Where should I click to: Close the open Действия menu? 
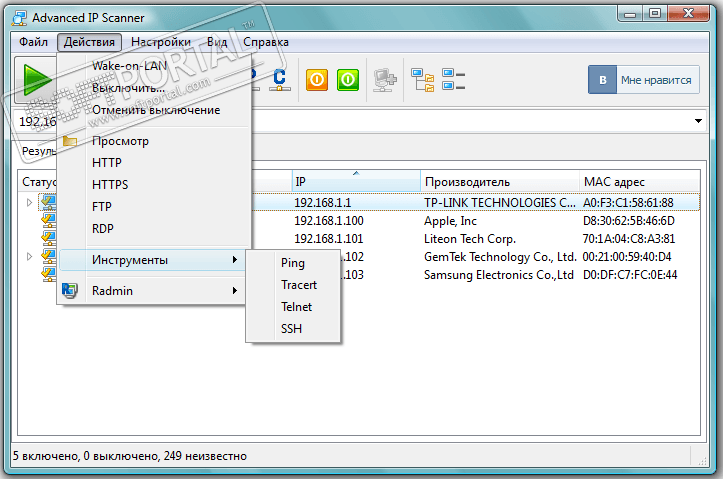[x=89, y=42]
